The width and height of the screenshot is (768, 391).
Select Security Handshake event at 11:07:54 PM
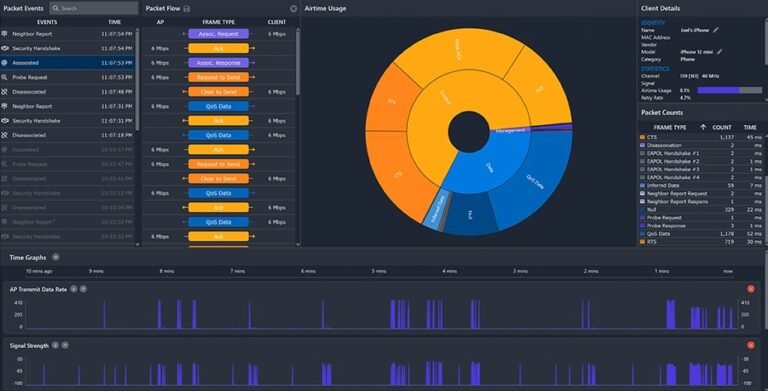click(68, 48)
